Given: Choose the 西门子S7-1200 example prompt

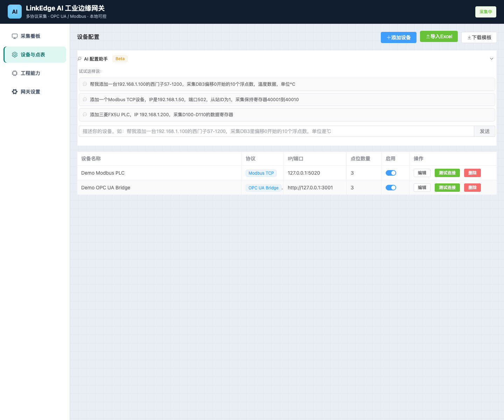Looking at the screenshot, I should click(287, 84).
